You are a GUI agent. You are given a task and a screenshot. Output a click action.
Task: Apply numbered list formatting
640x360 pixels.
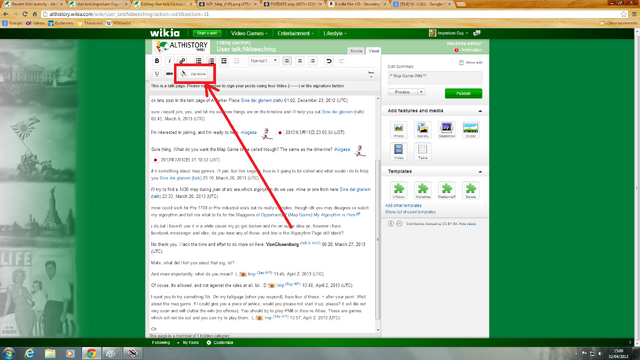(x=211, y=61)
